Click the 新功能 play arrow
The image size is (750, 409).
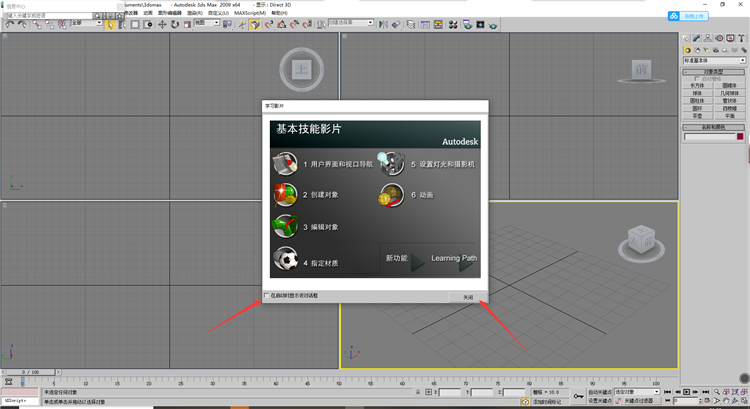(418, 262)
